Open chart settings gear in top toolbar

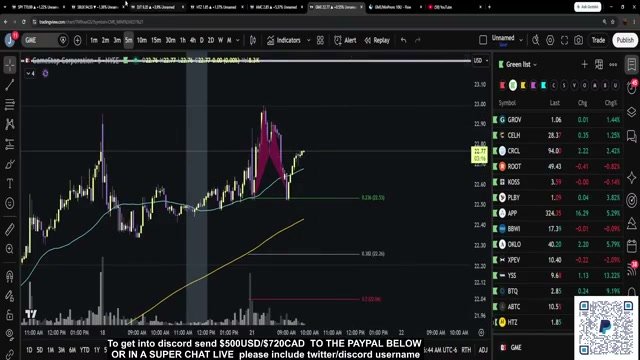(x=550, y=40)
